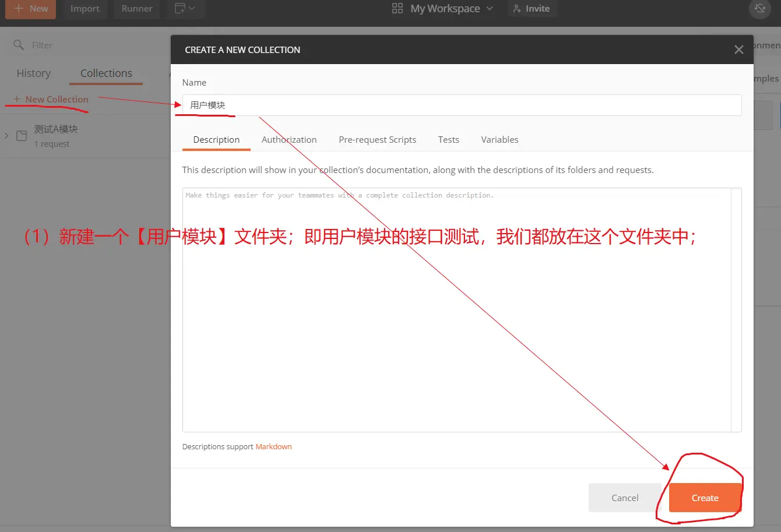This screenshot has height=532, width=781.
Task: Go to the Variables tab
Action: point(499,140)
